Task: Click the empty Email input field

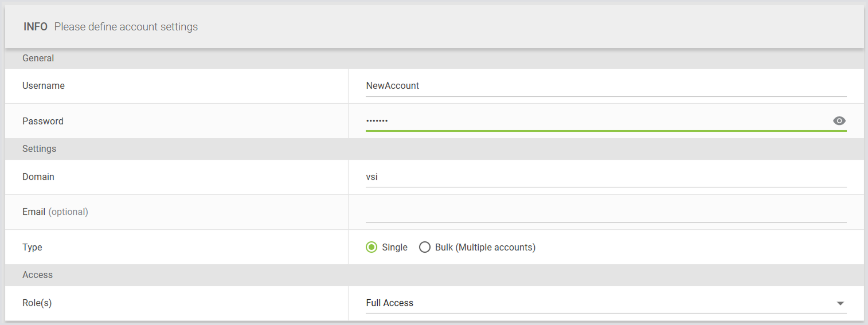Action: tap(605, 212)
